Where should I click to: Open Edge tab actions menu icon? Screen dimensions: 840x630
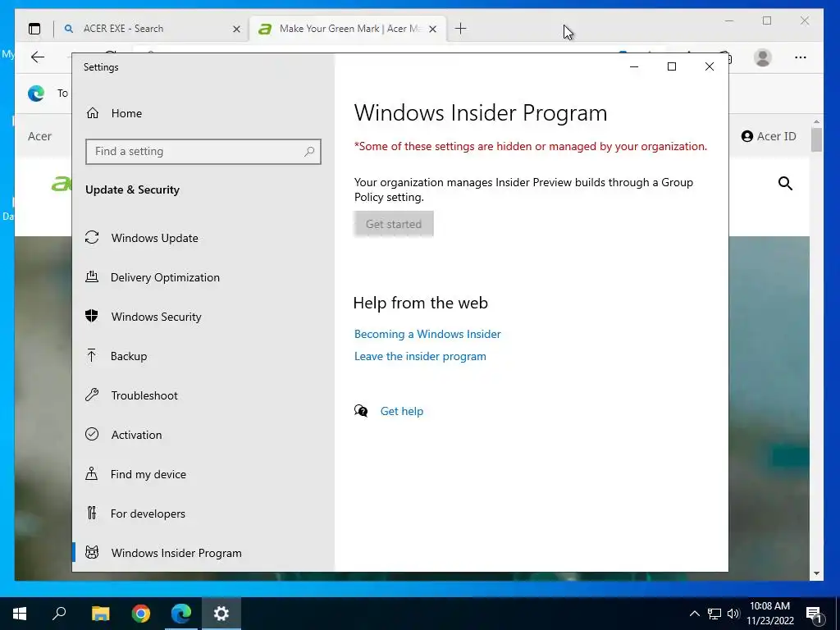(34, 29)
